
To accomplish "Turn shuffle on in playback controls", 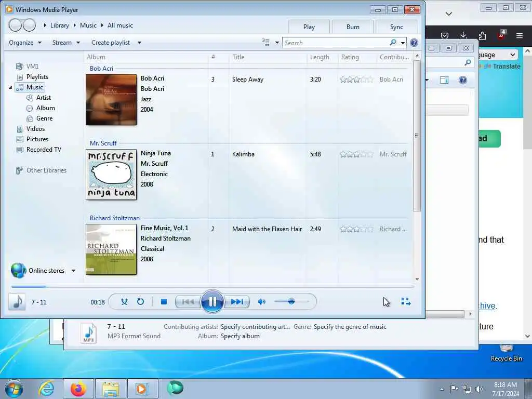I will [x=124, y=302].
